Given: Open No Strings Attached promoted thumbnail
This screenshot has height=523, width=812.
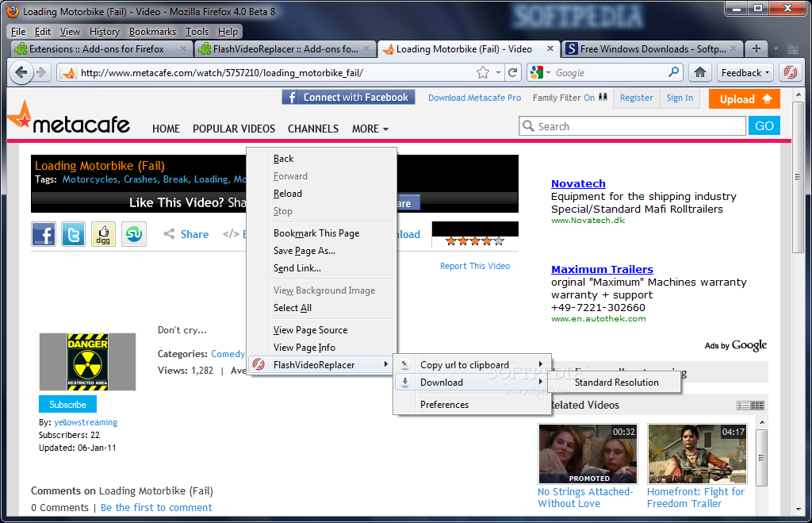Looking at the screenshot, I should tap(588, 453).
